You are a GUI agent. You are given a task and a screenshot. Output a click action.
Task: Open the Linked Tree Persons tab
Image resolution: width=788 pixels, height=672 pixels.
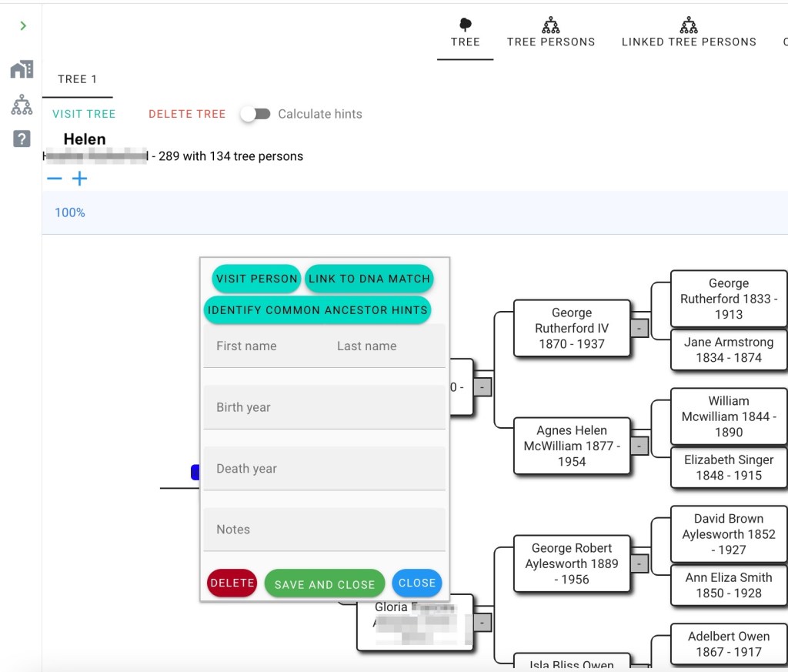click(x=688, y=32)
